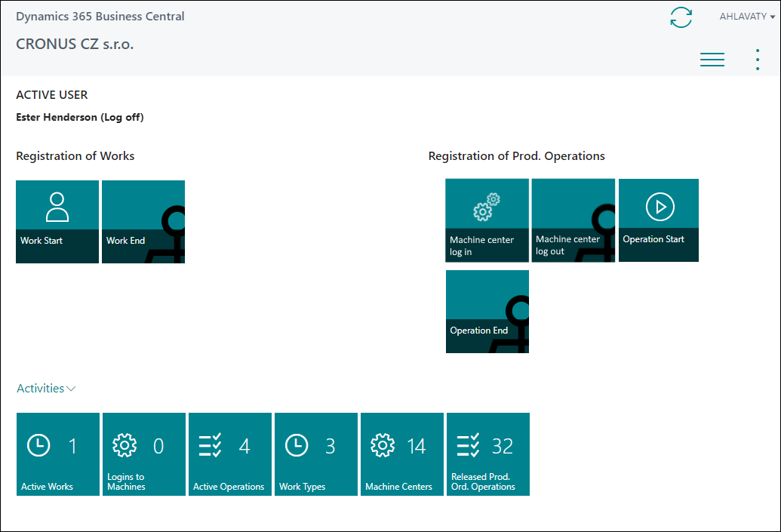Click the CRONUS CZ s.r.o. company name
Screen dimensions: 781x532
point(75,45)
